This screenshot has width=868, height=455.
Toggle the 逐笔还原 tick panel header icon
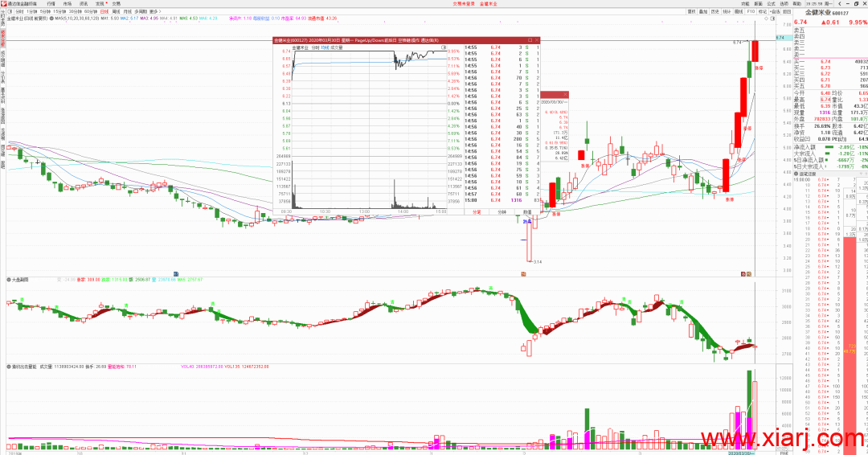tap(796, 174)
